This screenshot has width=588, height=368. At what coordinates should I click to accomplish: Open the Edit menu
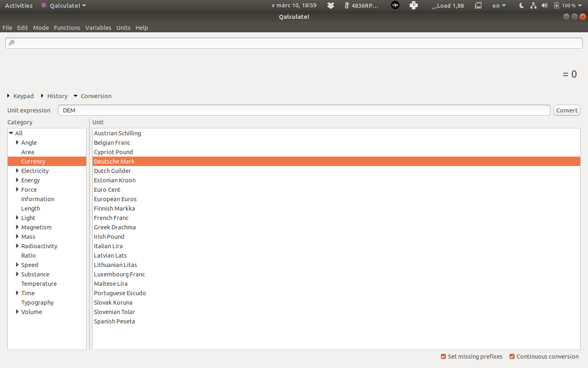coord(22,28)
